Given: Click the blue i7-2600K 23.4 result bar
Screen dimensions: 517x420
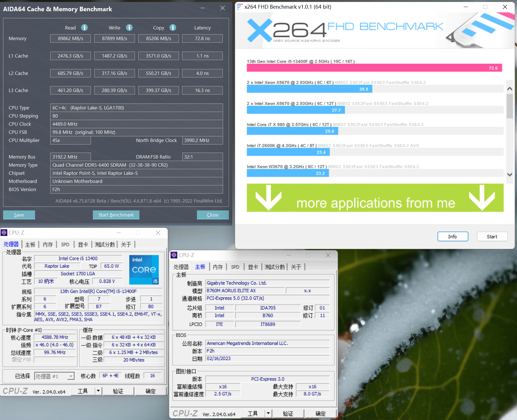Looking at the screenshot, I should [288, 152].
